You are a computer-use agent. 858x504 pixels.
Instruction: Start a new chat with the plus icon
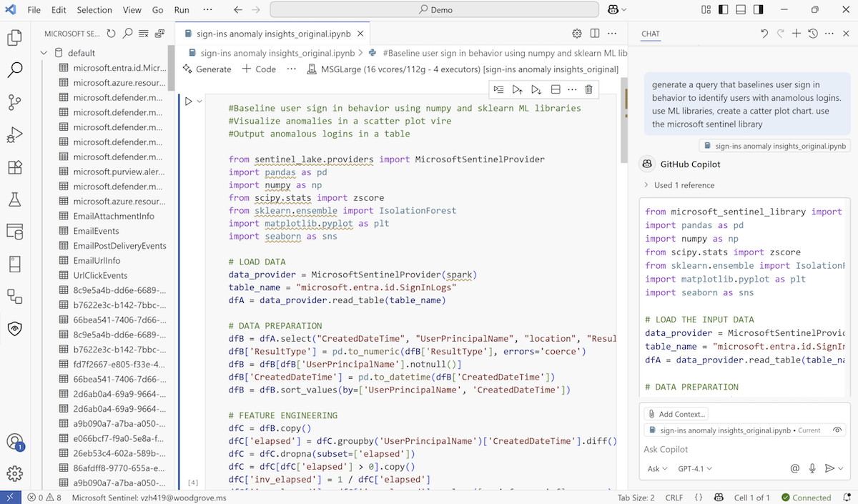pos(796,34)
